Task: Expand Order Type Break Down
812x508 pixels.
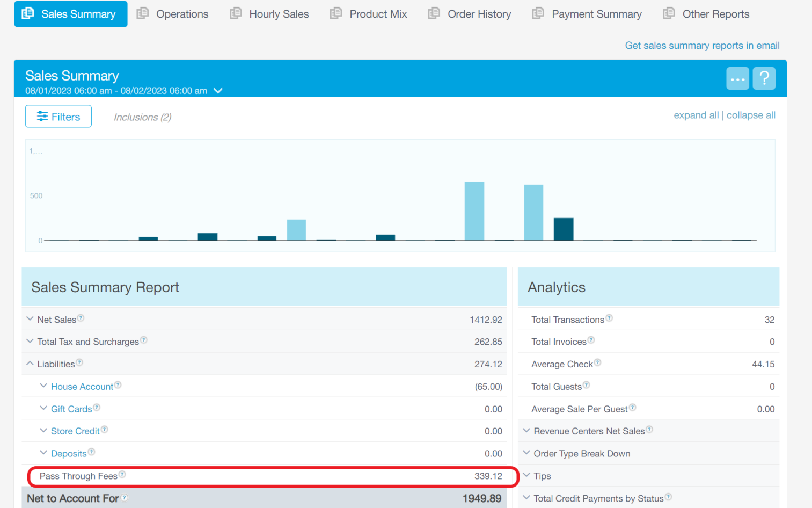Action: click(x=526, y=453)
